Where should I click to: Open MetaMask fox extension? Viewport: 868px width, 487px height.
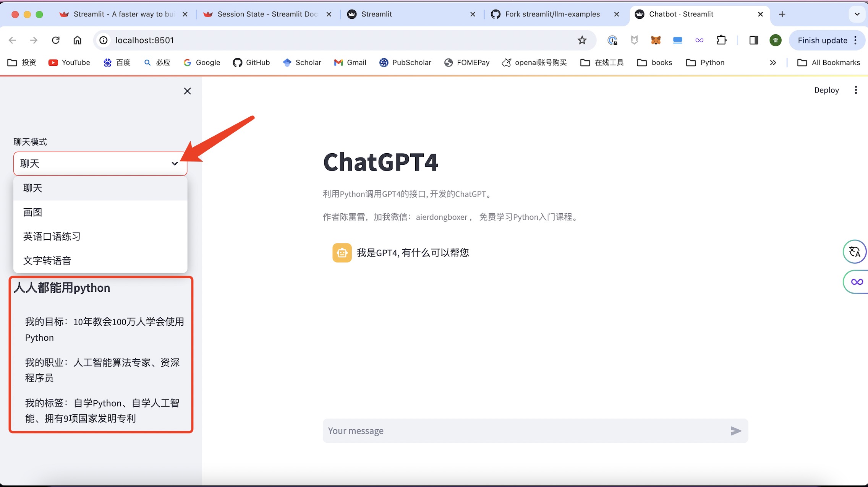656,40
